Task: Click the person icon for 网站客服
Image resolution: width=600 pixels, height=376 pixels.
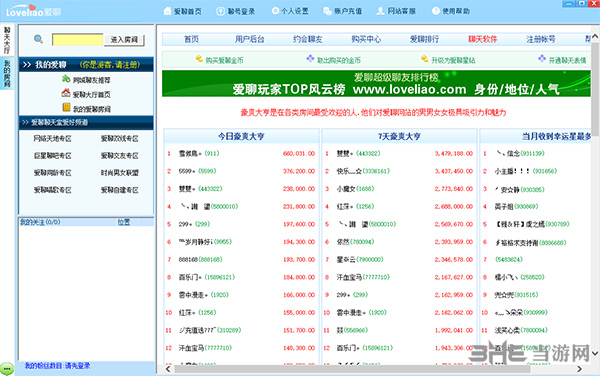Action: pyautogui.click(x=380, y=11)
